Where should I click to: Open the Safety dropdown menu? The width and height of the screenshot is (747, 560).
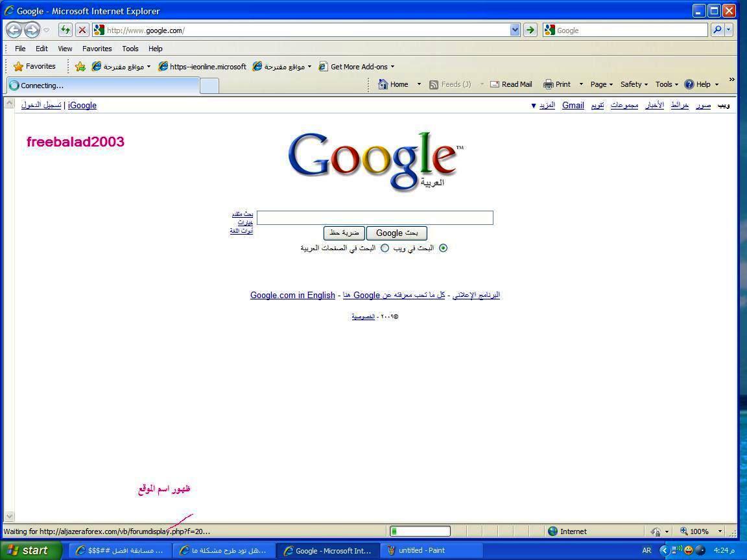pyautogui.click(x=634, y=84)
